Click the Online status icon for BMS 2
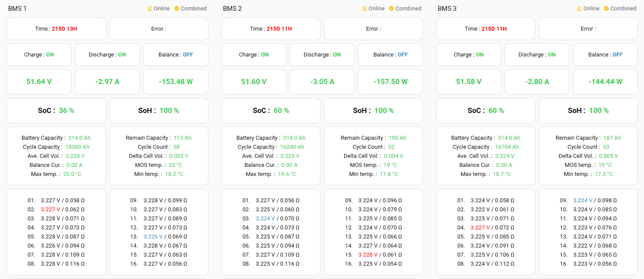This screenshot has width=644, height=279. pyautogui.click(x=364, y=9)
